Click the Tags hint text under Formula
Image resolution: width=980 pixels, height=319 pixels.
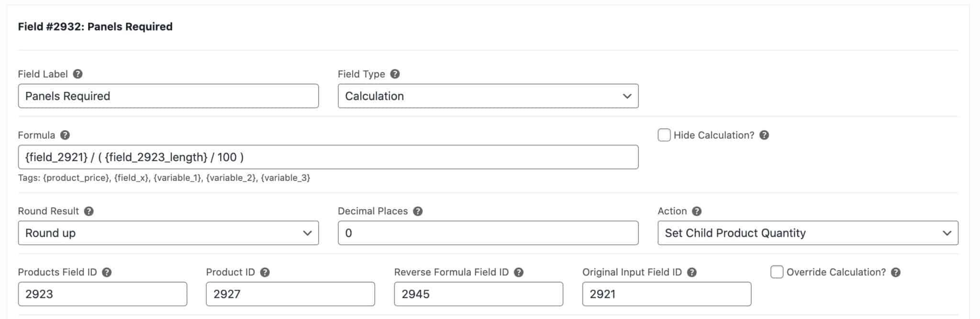[164, 178]
